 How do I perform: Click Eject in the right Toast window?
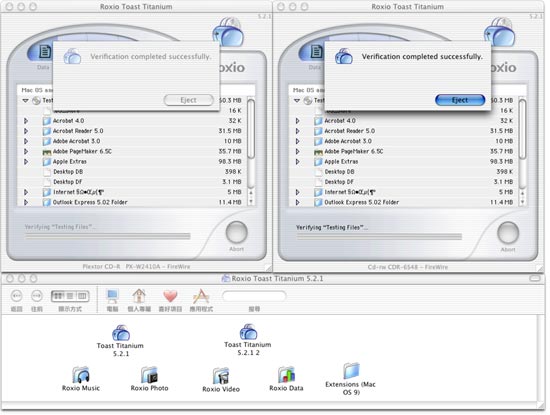pyautogui.click(x=460, y=100)
